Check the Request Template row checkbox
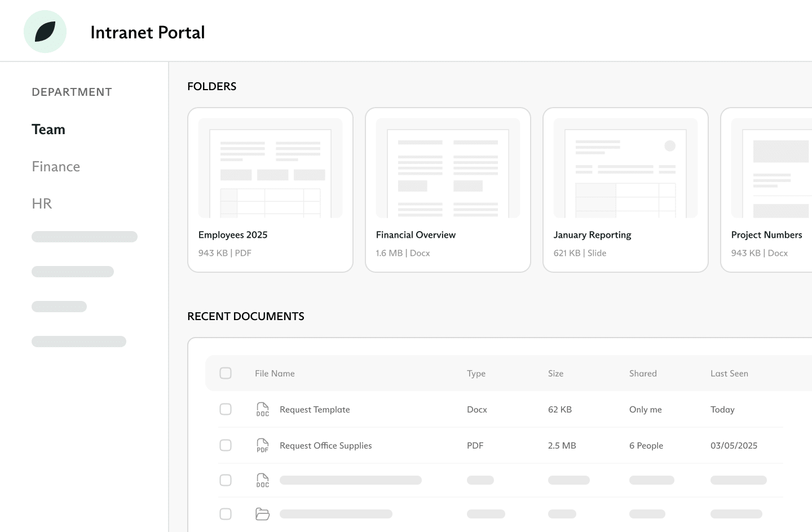Screen dimensions: 812x532 (x=226, y=409)
